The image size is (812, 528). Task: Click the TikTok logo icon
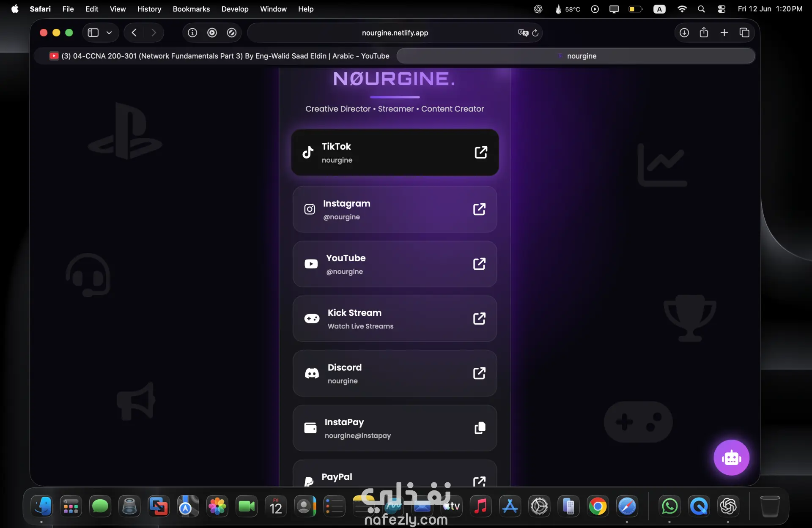tap(308, 152)
